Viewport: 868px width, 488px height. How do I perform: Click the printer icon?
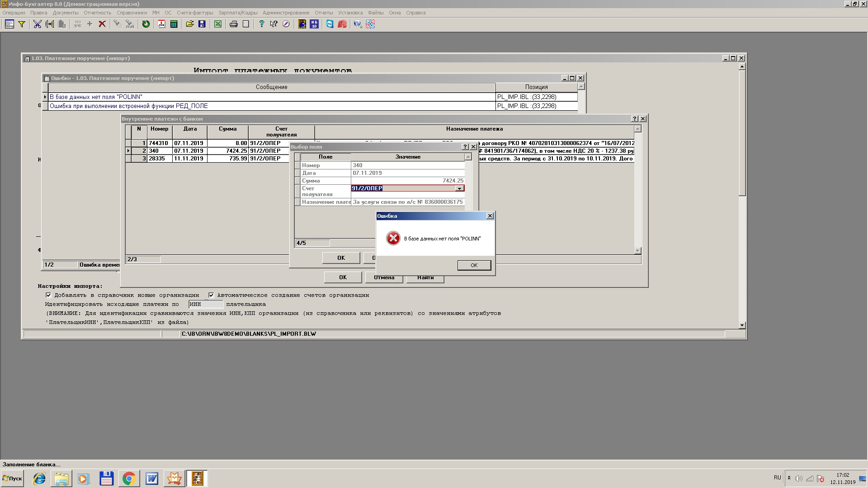point(234,24)
